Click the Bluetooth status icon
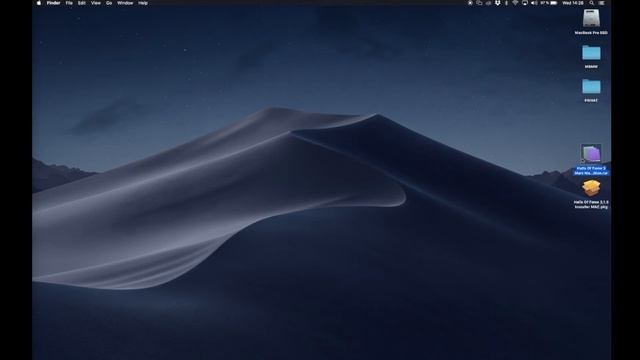The height and width of the screenshot is (360, 640). click(507, 3)
